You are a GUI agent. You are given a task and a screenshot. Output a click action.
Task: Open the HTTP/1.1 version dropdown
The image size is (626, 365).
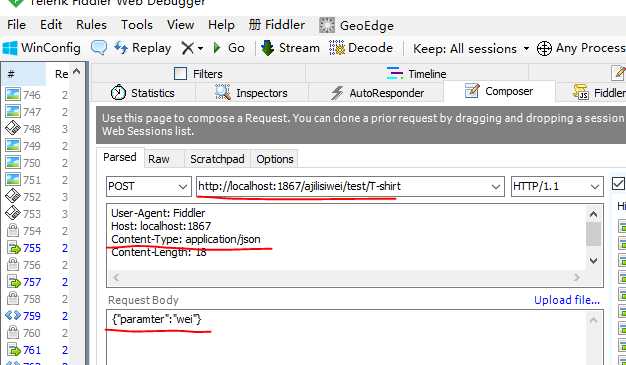[557, 186]
